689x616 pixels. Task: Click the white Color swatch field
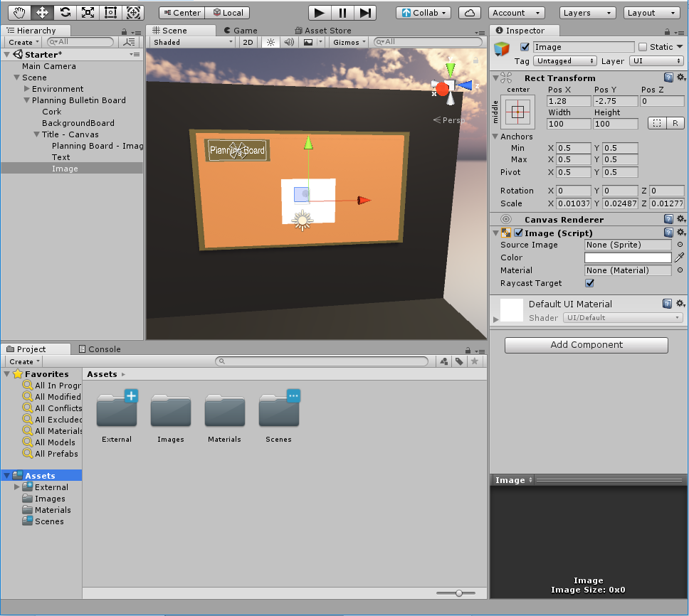click(x=628, y=257)
